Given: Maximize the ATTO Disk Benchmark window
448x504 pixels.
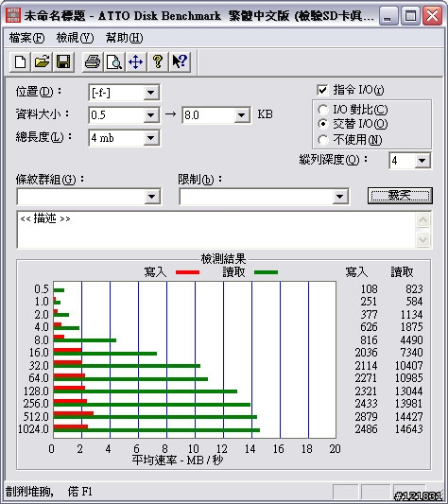Looking at the screenshot, I should tap(410, 15).
